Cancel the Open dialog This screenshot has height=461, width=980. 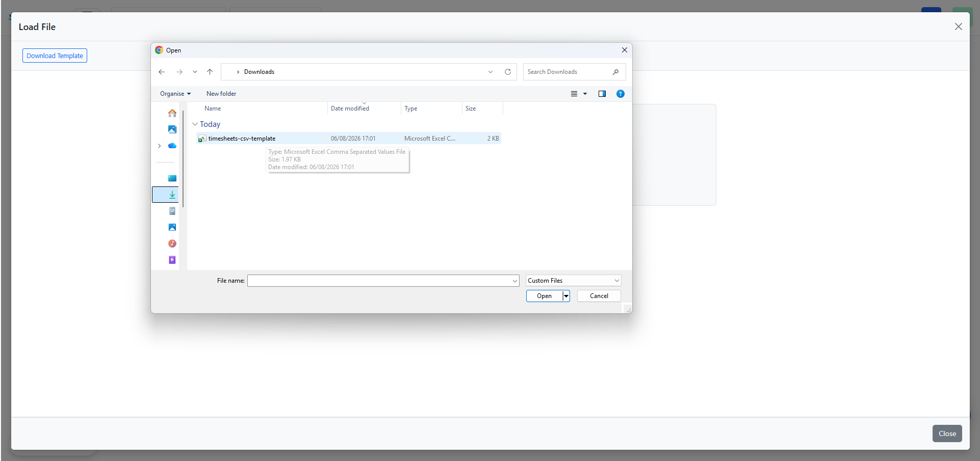pos(599,296)
